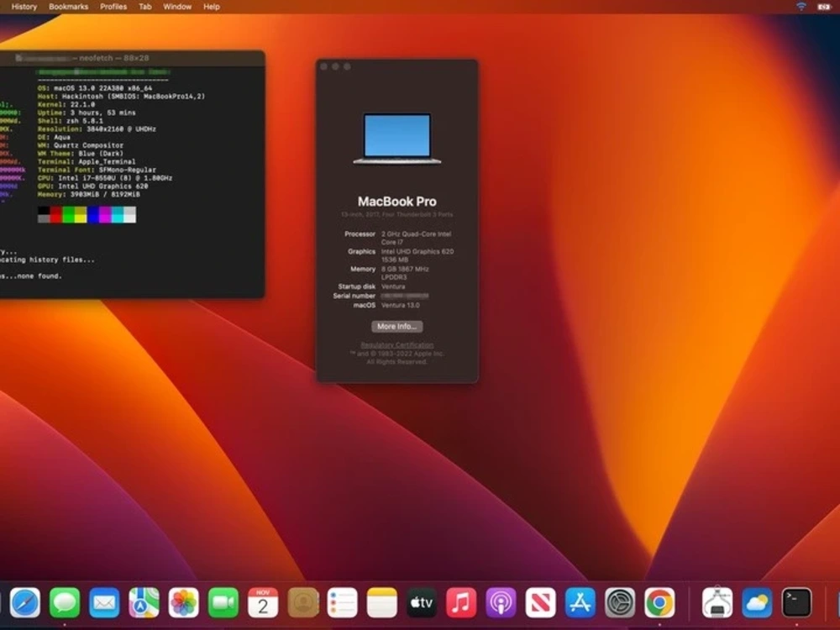Click the "Resolution: 3840x2160" line in Terminal
The image size is (840, 630).
97,129
